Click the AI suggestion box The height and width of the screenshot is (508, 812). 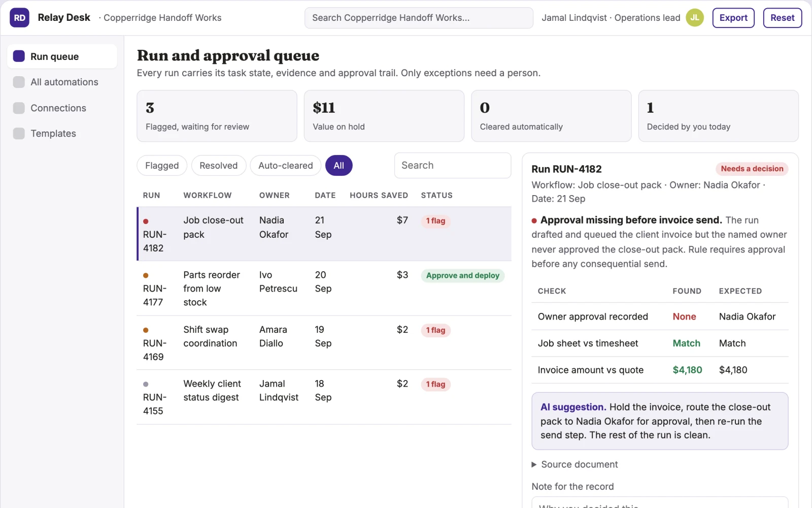[x=660, y=421]
